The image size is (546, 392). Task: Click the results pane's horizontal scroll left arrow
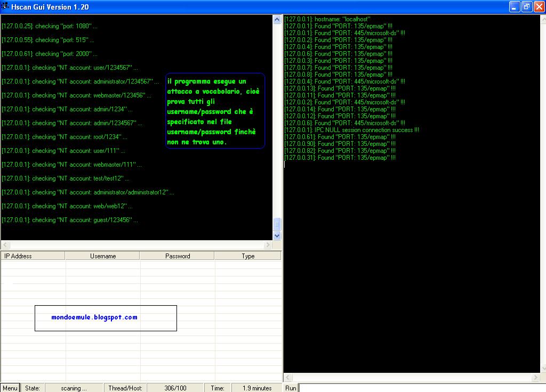click(288, 377)
